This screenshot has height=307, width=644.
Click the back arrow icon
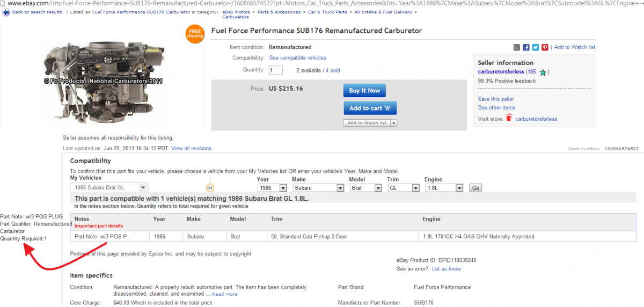point(6,12)
